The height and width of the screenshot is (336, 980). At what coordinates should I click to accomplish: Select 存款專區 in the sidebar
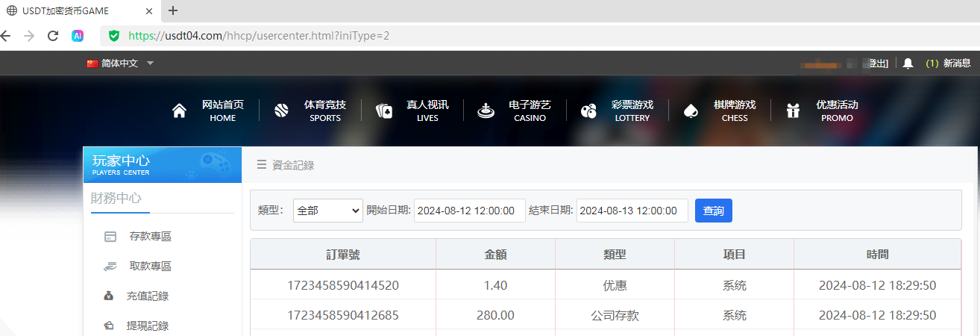pyautogui.click(x=151, y=237)
